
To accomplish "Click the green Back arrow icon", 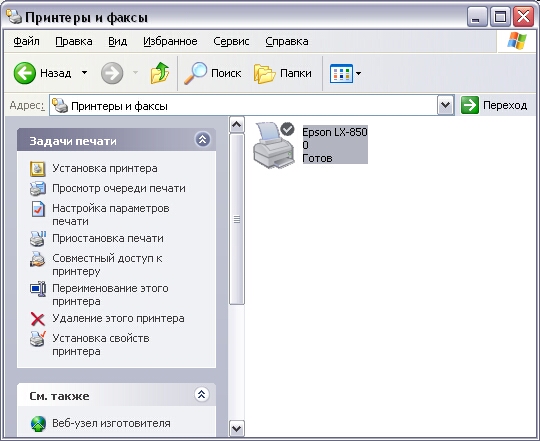I will pos(24,73).
